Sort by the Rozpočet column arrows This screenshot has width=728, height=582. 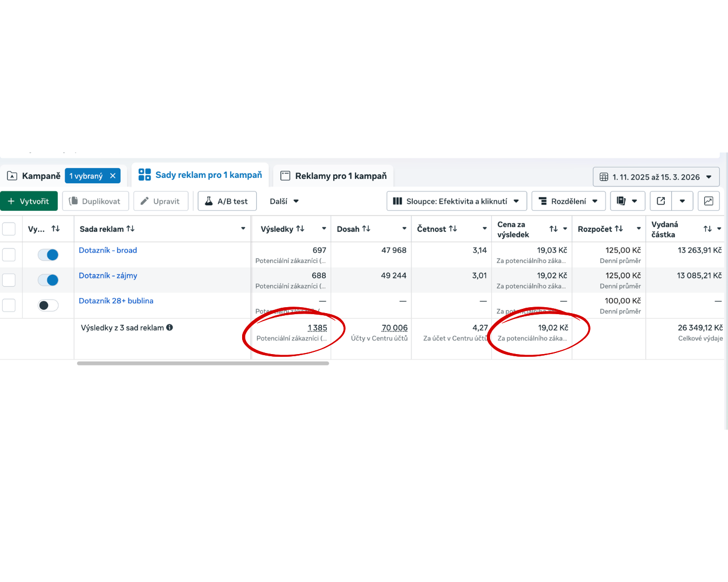(x=619, y=229)
